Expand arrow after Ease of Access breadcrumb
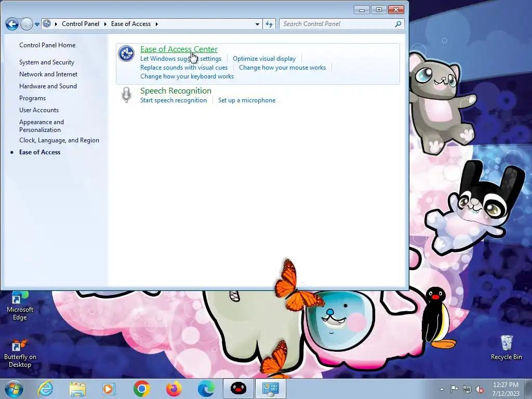The height and width of the screenshot is (399, 532). coord(157,24)
